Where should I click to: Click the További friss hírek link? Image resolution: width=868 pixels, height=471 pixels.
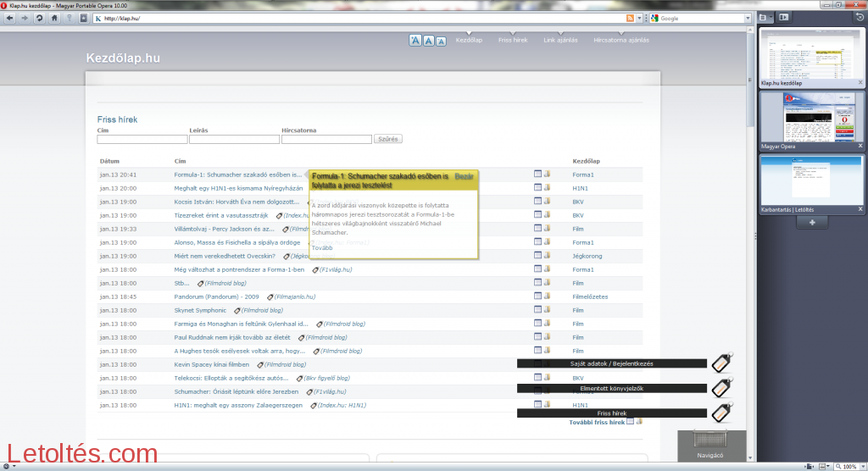pyautogui.click(x=597, y=423)
